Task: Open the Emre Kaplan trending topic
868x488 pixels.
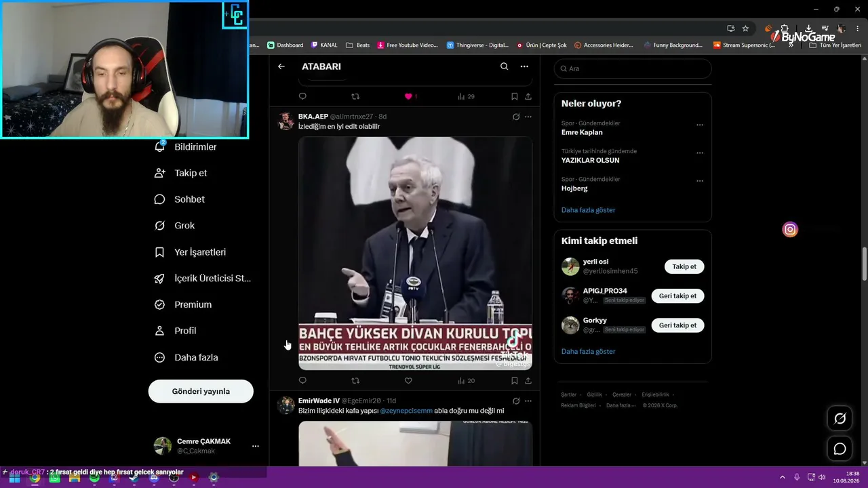Action: pos(582,132)
